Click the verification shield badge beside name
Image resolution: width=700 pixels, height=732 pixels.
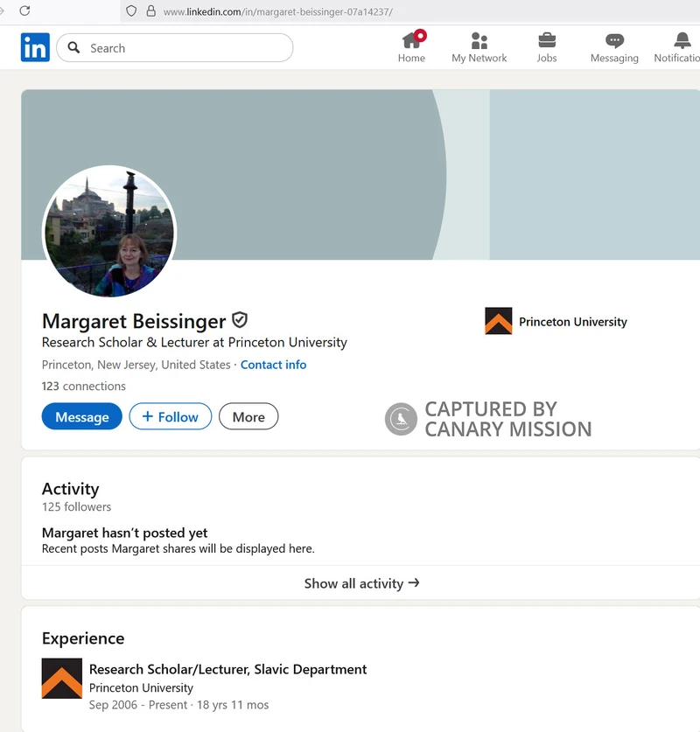point(240,320)
